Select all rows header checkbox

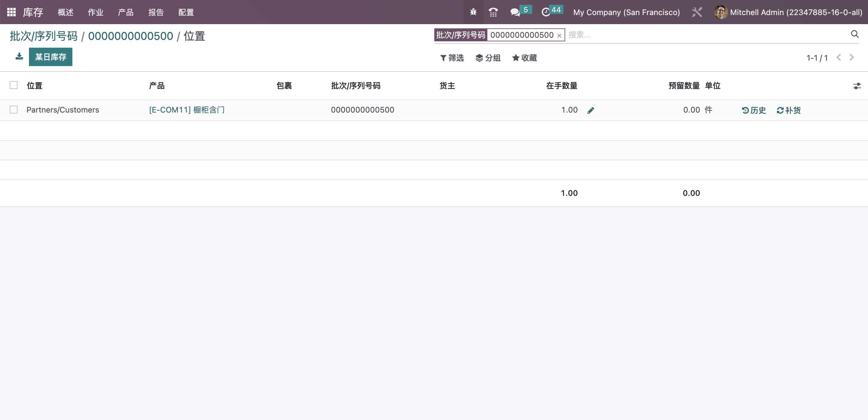pyautogui.click(x=14, y=85)
